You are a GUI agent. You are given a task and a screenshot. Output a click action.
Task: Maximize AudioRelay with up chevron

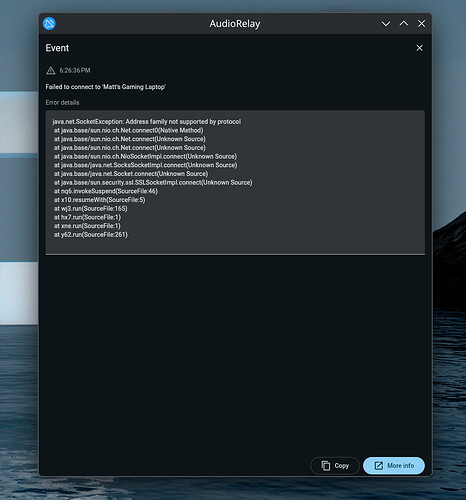tap(404, 23)
